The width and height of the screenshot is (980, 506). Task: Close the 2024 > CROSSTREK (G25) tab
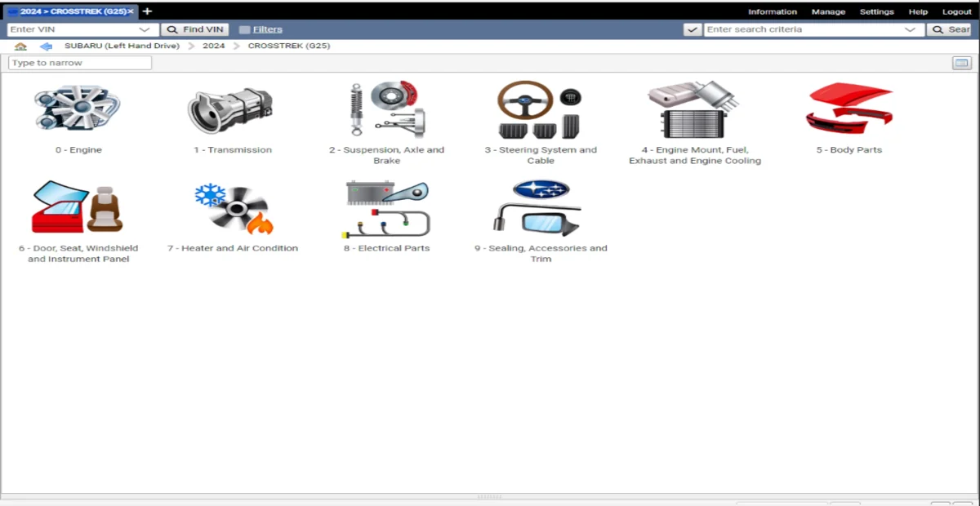131,11
